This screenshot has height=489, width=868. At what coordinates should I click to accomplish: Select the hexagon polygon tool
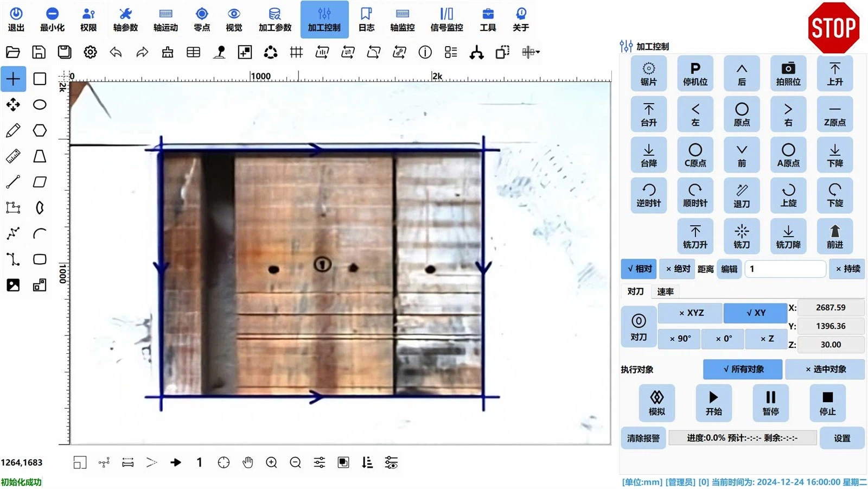(x=40, y=130)
